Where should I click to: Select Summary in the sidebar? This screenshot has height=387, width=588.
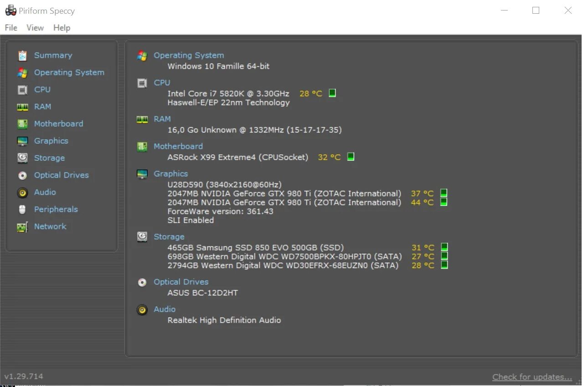coord(53,56)
